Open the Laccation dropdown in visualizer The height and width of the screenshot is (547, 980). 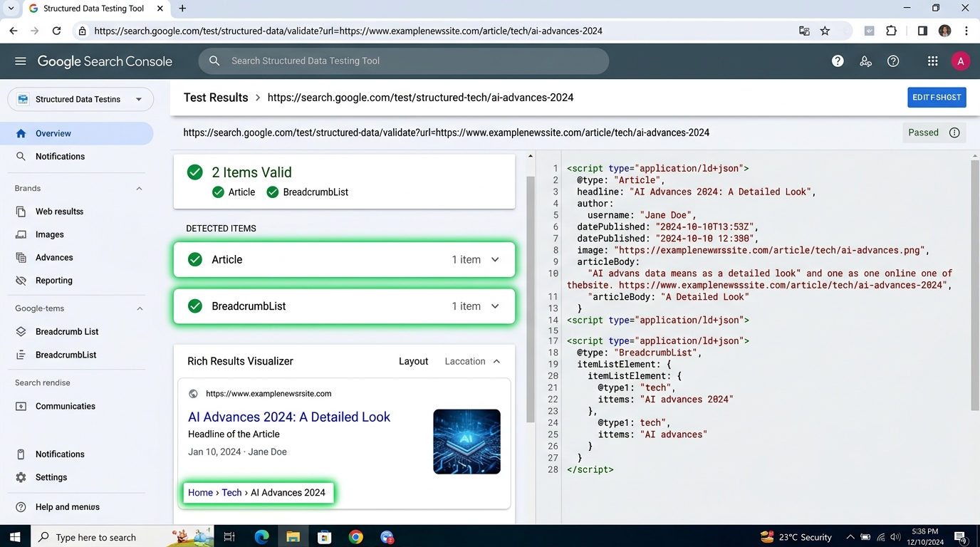pyautogui.click(x=472, y=361)
